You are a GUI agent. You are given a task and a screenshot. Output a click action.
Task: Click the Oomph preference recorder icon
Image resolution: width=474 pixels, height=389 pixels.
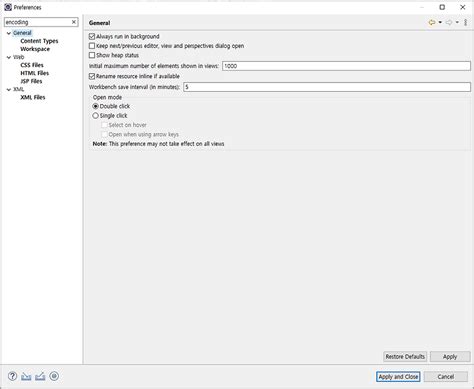pos(54,376)
